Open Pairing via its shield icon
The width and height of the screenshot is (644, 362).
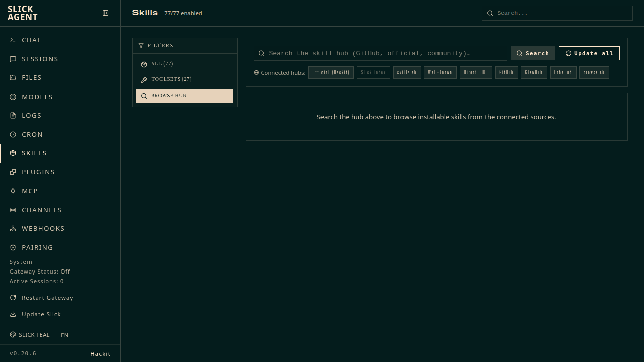[13, 248]
